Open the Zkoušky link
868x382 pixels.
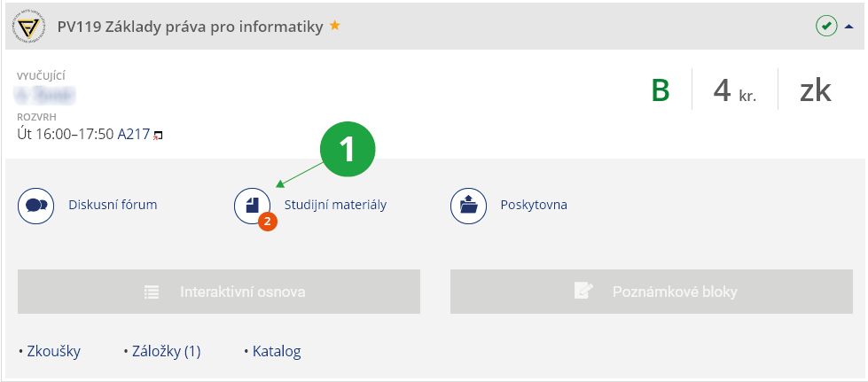click(x=52, y=351)
